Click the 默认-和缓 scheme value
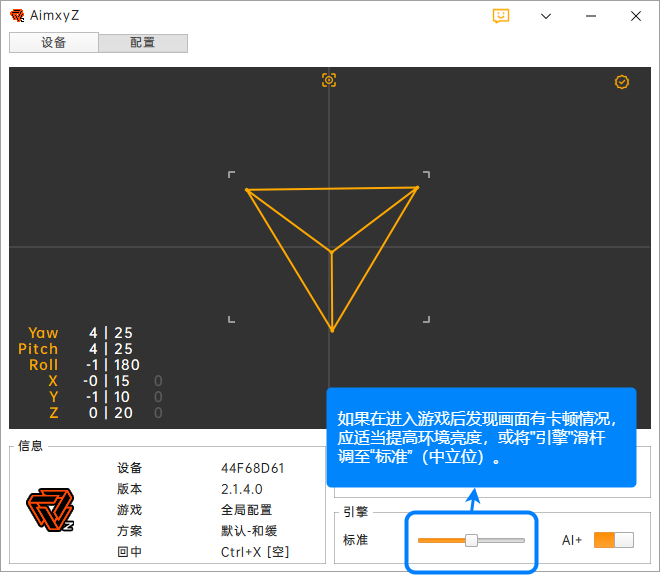This screenshot has height=575, width=661. point(249,531)
